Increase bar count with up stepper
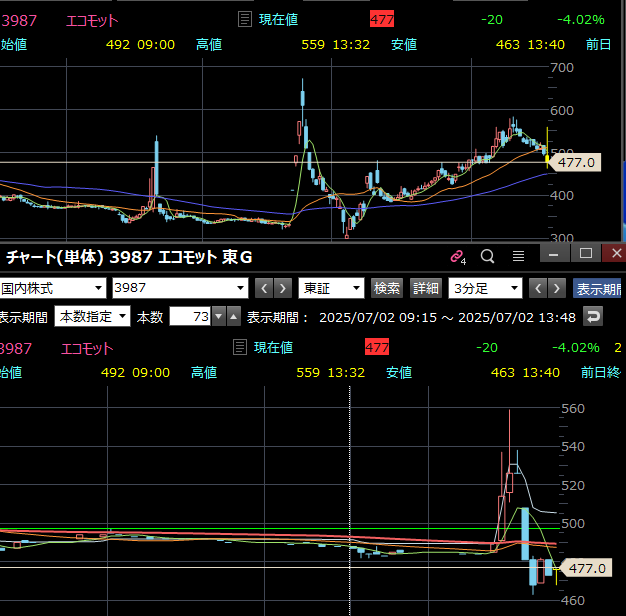The width and height of the screenshot is (626, 616). pyautogui.click(x=234, y=317)
